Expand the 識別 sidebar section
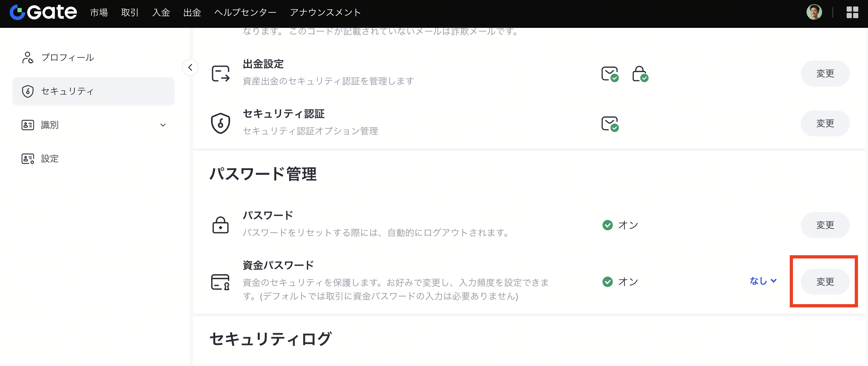The width and height of the screenshot is (868, 366). coord(93,125)
